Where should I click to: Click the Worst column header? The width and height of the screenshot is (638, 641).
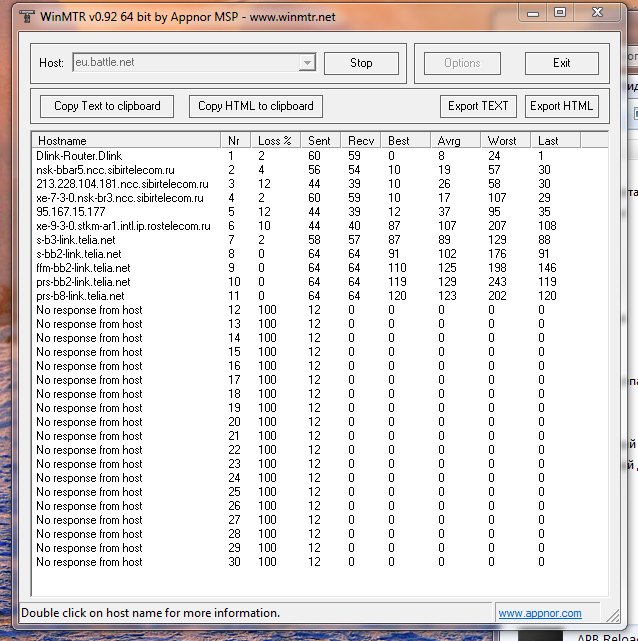point(503,141)
